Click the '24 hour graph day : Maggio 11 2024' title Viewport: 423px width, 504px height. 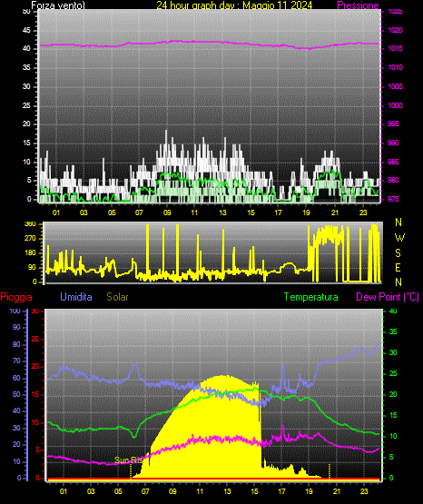(234, 5)
